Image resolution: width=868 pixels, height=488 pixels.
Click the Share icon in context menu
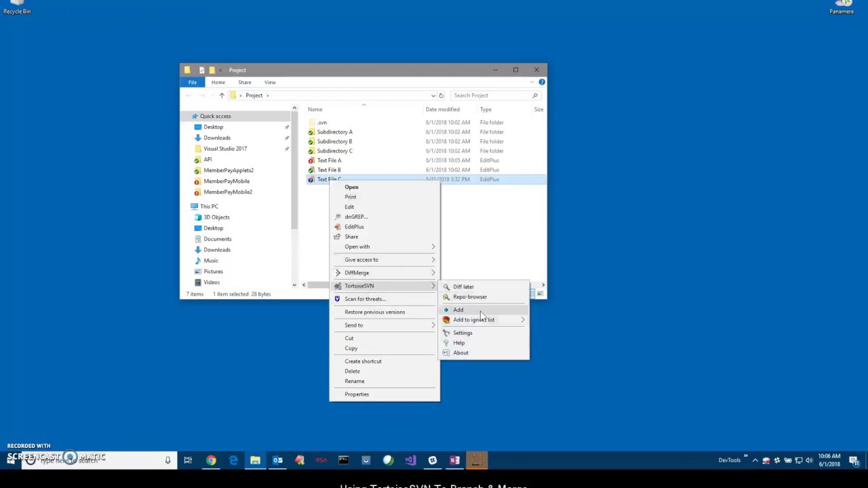338,237
